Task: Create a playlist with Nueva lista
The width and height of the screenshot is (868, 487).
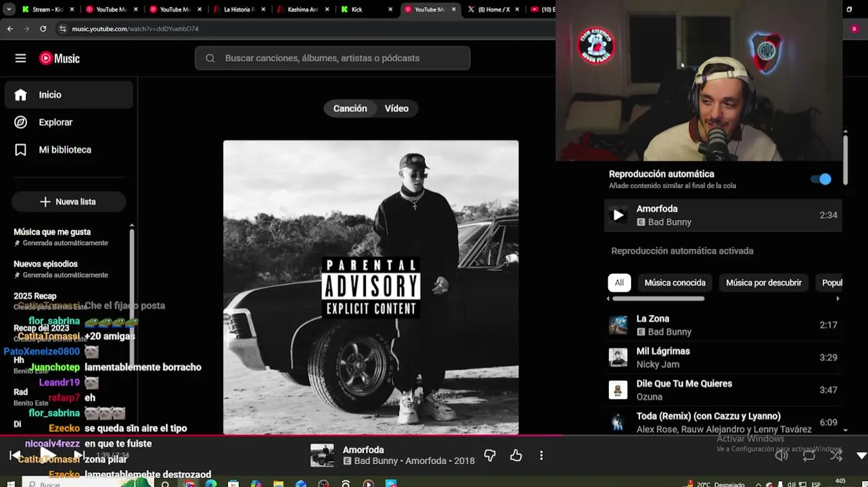Action: 68,202
